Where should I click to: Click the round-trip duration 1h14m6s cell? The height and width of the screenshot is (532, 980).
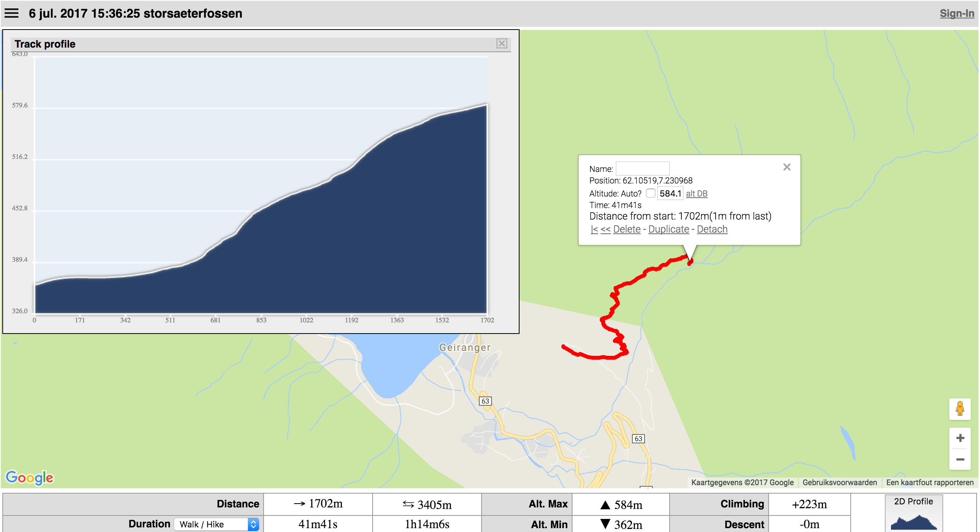click(427, 524)
